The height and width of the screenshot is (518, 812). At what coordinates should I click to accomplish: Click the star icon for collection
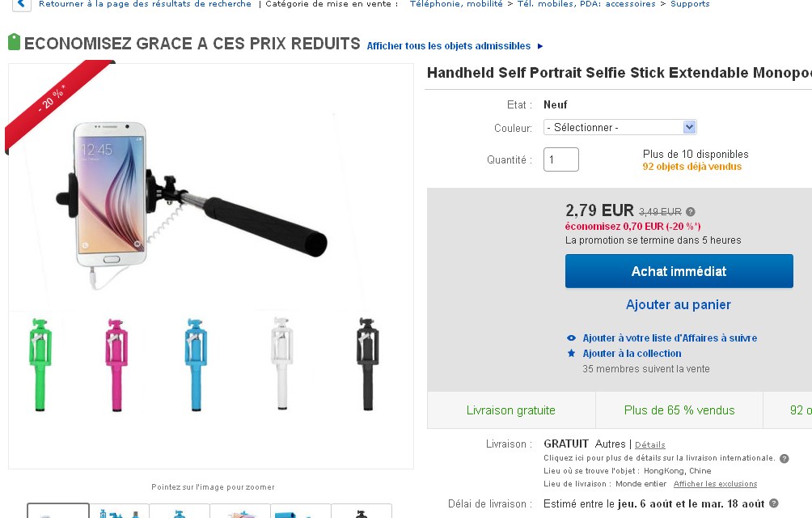pos(571,353)
